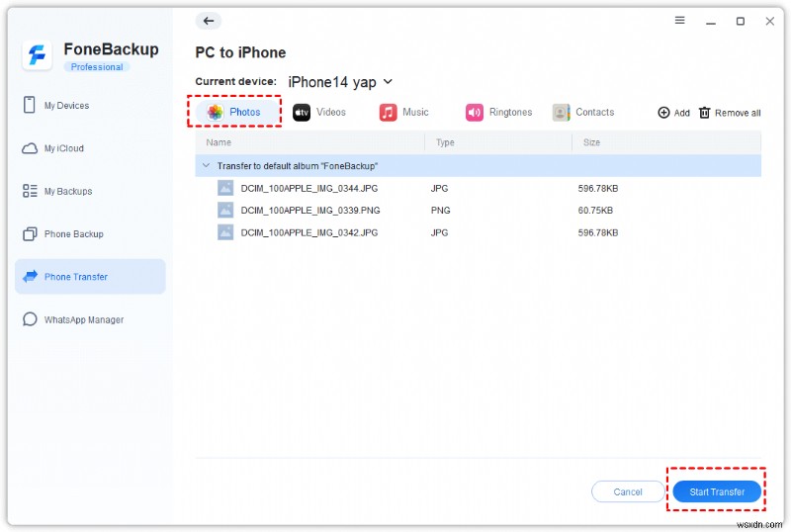Select the My Devices phone icon

pos(30,105)
